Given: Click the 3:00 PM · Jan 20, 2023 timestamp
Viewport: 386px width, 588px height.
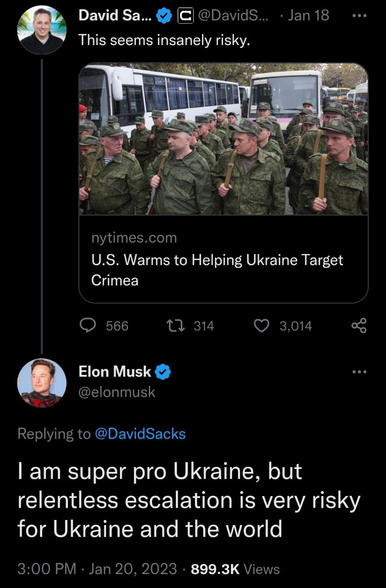Looking at the screenshot, I should click(x=97, y=569).
